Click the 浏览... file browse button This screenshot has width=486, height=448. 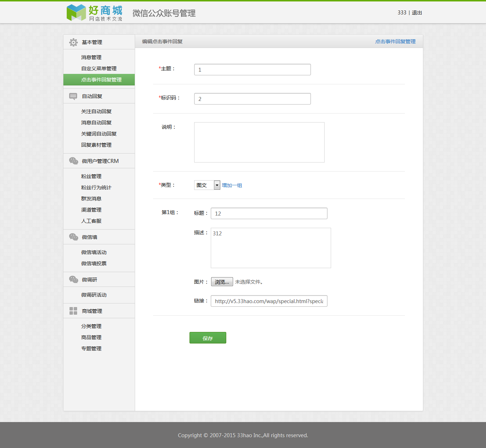(x=222, y=282)
